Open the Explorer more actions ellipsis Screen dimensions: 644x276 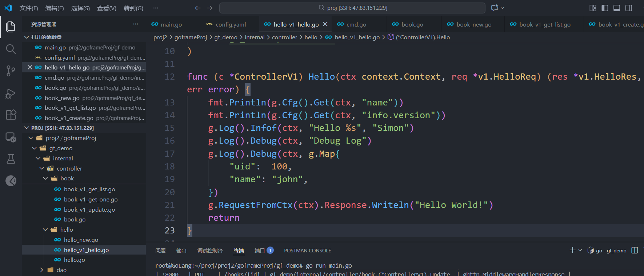[x=136, y=24]
